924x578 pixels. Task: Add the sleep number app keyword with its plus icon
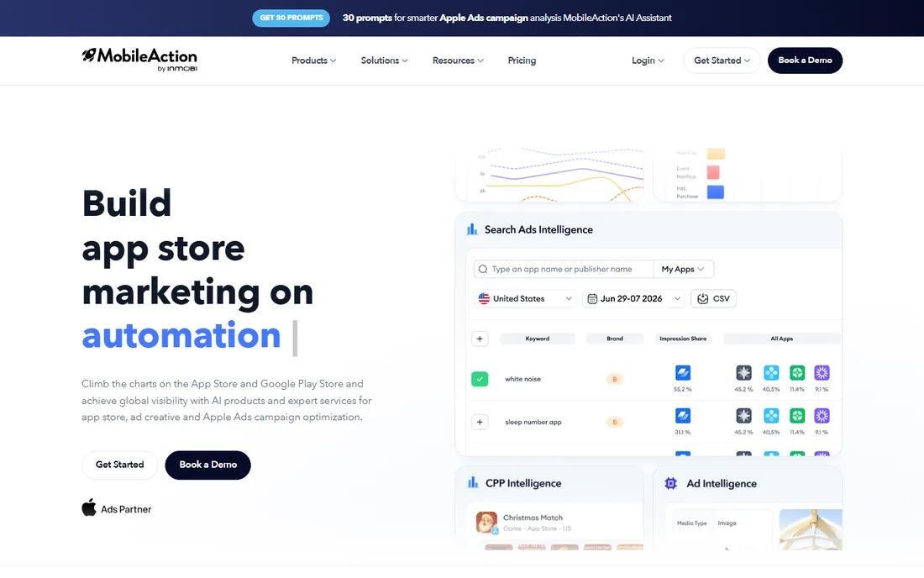click(480, 422)
